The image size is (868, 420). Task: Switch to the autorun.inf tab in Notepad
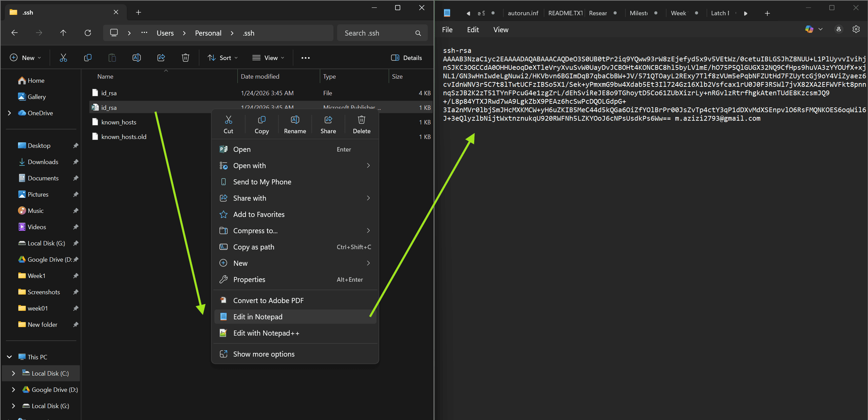pyautogui.click(x=523, y=13)
